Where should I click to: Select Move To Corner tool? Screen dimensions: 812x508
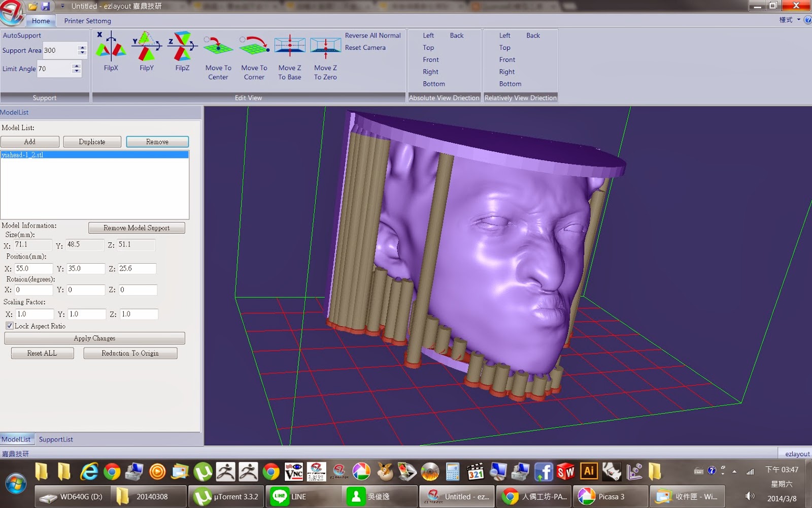coord(254,47)
